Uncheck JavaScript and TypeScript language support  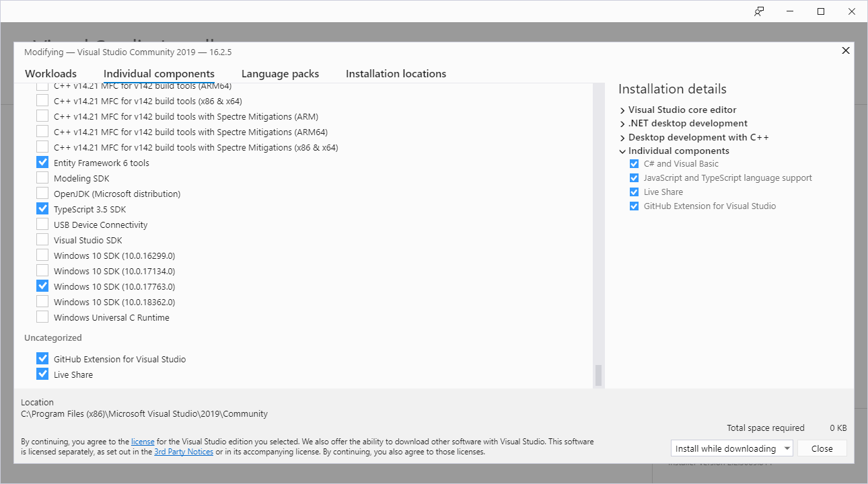click(x=634, y=178)
